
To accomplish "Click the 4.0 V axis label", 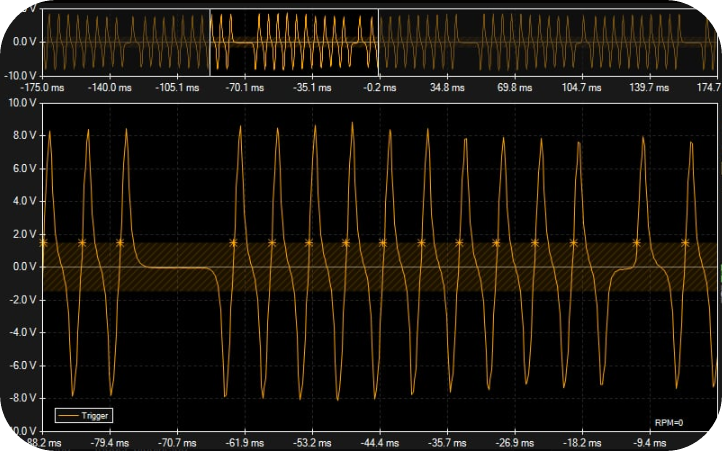I will [x=25, y=201].
